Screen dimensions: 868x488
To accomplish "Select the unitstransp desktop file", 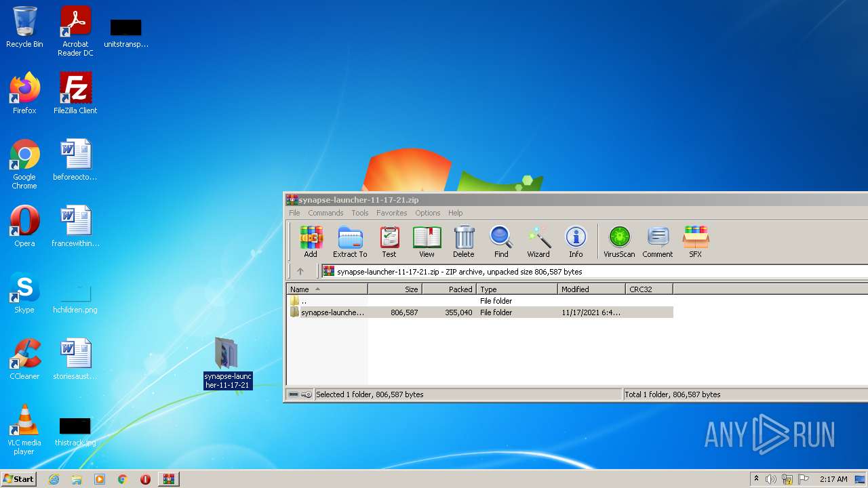I will click(126, 34).
